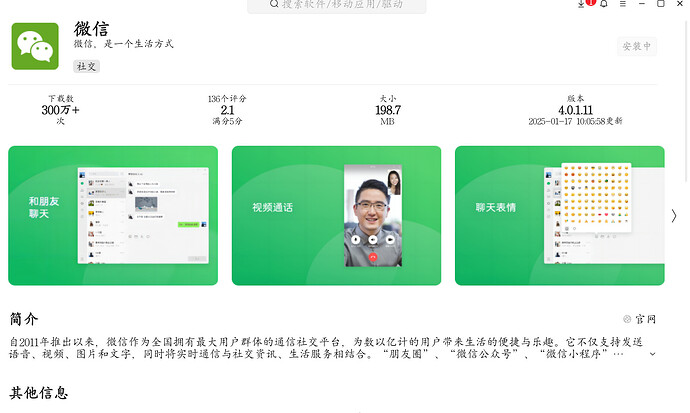The image size is (690, 413).
Task: Click the 136个评分 rating score
Action: 227,110
